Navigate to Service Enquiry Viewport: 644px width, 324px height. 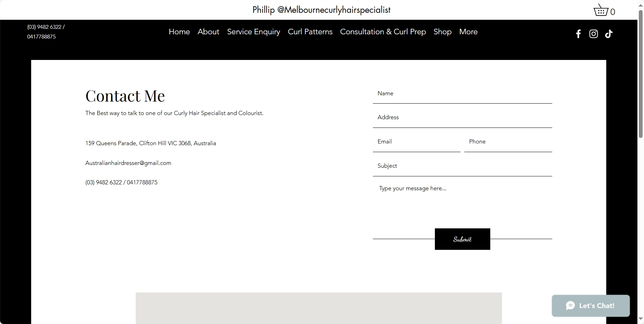pyautogui.click(x=253, y=32)
